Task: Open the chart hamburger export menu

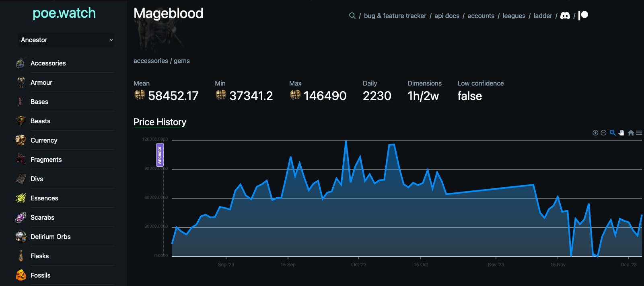Action: [639, 133]
